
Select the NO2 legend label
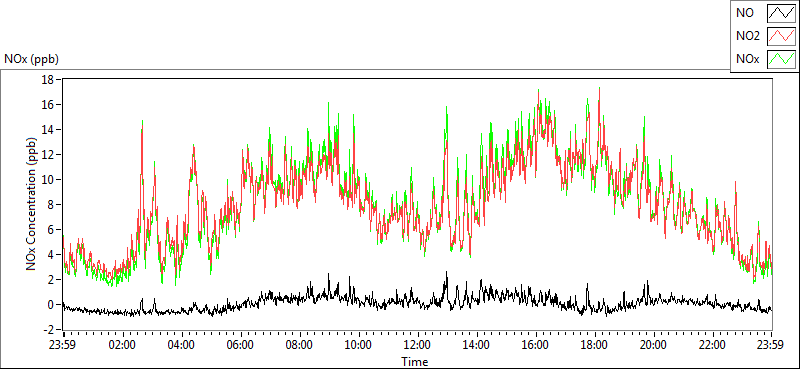(x=748, y=36)
